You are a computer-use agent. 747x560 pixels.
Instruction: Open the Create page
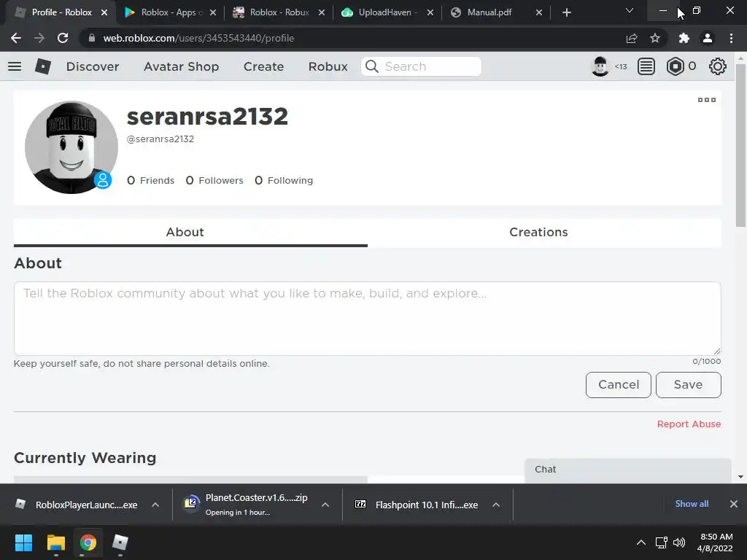pyautogui.click(x=263, y=66)
